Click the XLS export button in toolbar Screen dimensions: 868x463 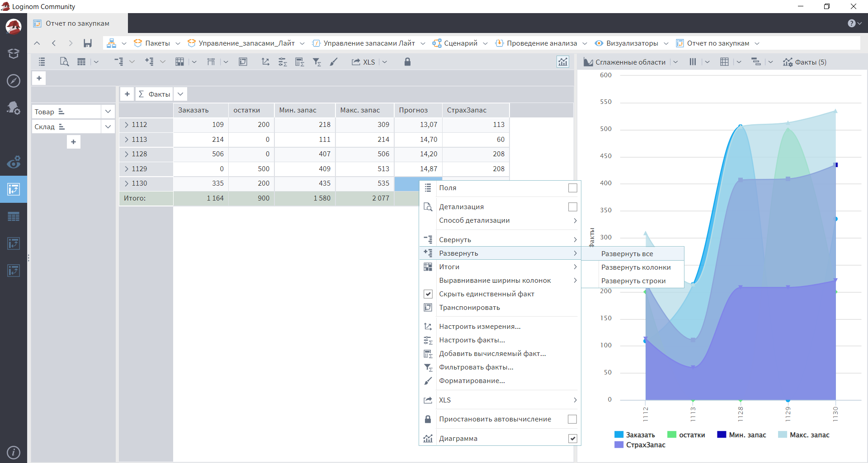(x=364, y=62)
